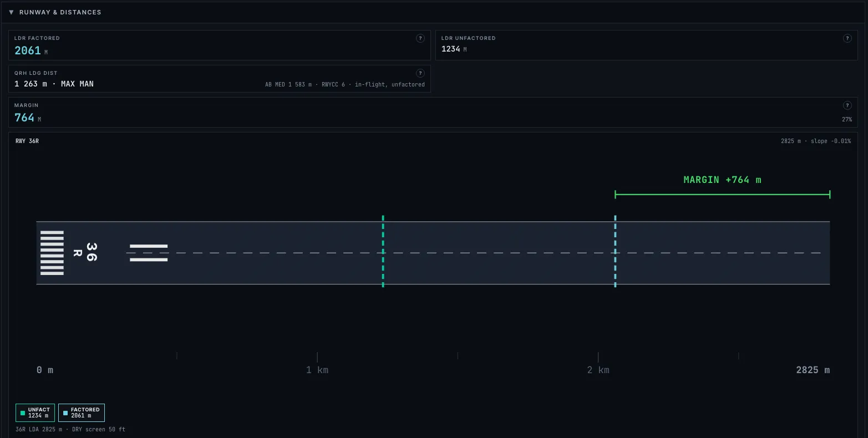The height and width of the screenshot is (438, 868).
Task: Open help icon in Margin card
Action: (847, 105)
